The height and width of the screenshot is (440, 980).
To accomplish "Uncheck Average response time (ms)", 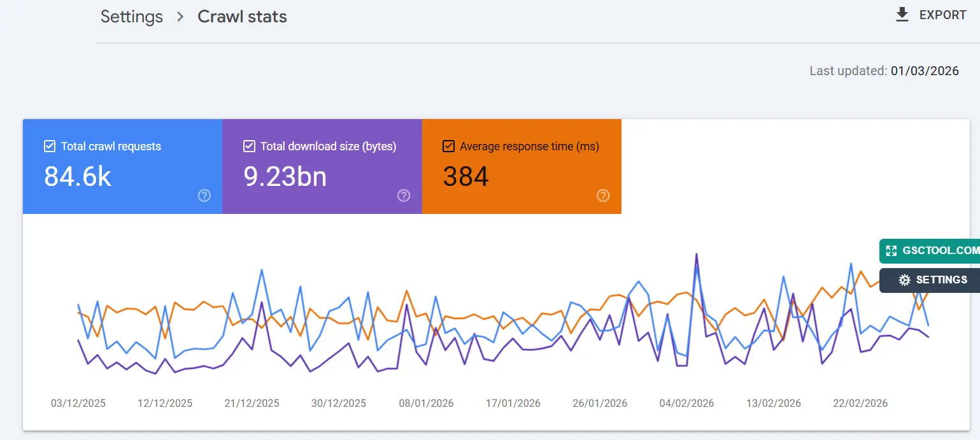I will tap(448, 146).
